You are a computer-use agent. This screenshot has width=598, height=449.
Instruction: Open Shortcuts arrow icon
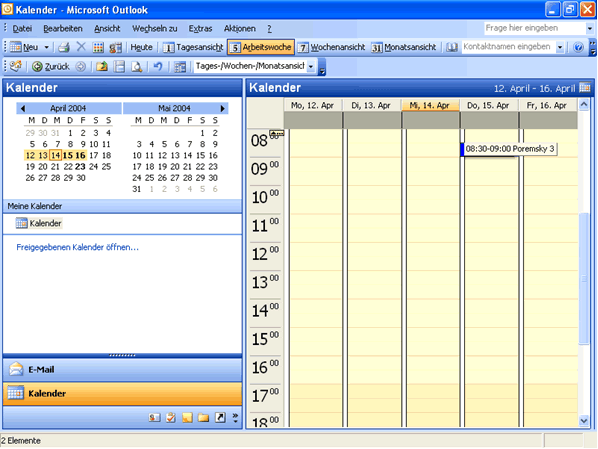220,418
